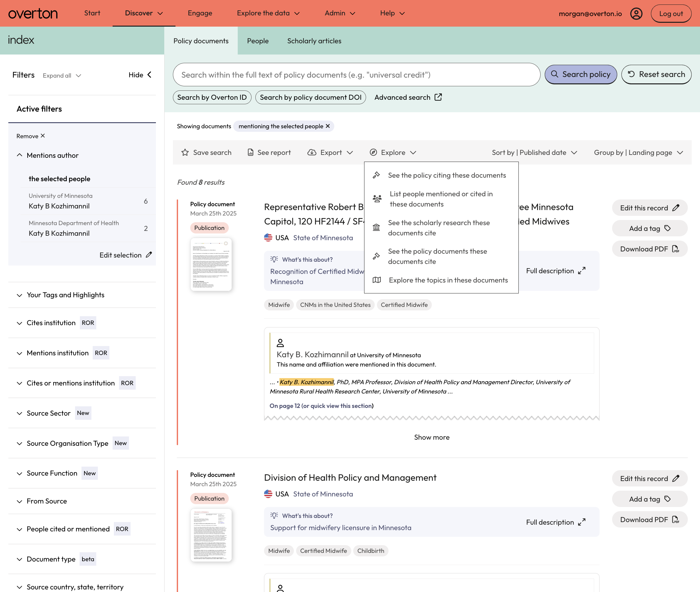The width and height of the screenshot is (700, 592).
Task: Click the Remove X in Active filters
Action: pos(43,136)
